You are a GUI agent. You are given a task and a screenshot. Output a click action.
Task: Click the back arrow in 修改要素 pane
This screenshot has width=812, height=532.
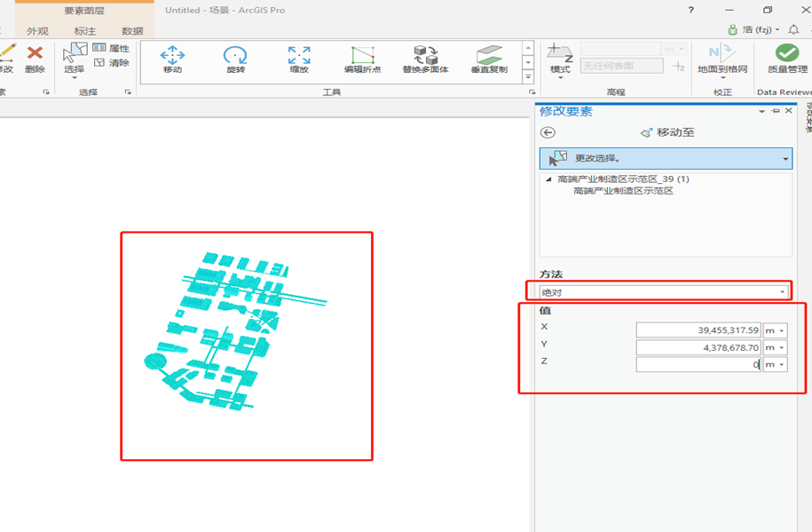coord(549,131)
